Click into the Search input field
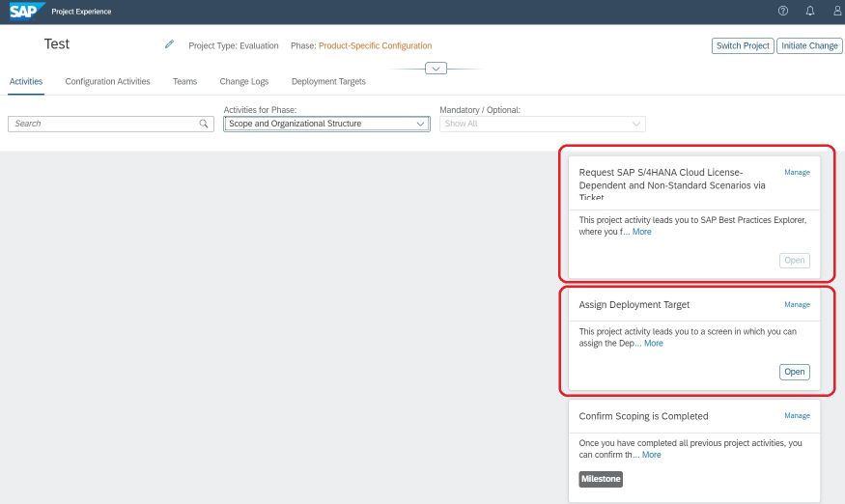 (105, 124)
